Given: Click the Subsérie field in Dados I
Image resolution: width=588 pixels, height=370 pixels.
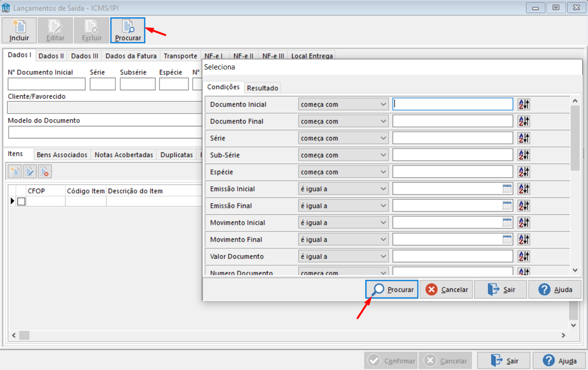Looking at the screenshot, I should point(138,84).
